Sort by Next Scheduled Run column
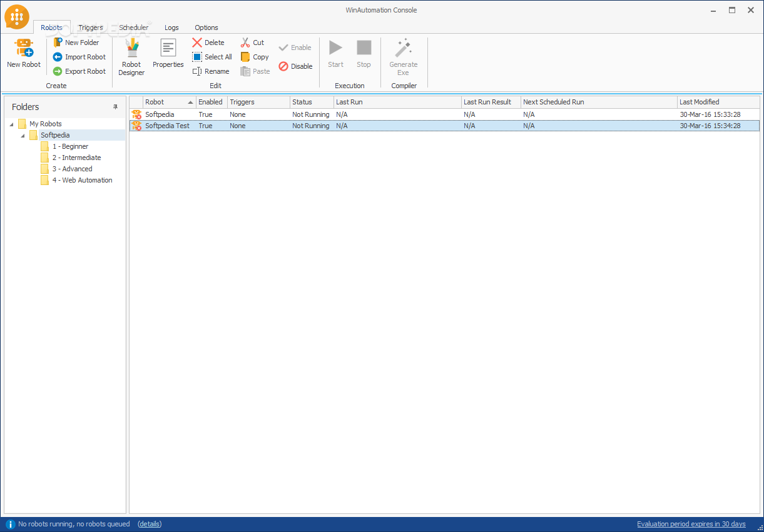 pyautogui.click(x=599, y=102)
